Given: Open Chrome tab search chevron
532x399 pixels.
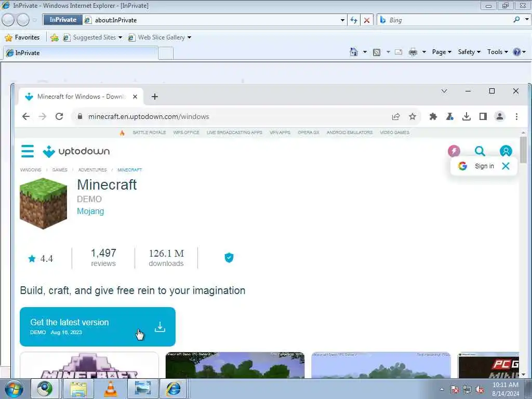Looking at the screenshot, I should (x=444, y=91).
